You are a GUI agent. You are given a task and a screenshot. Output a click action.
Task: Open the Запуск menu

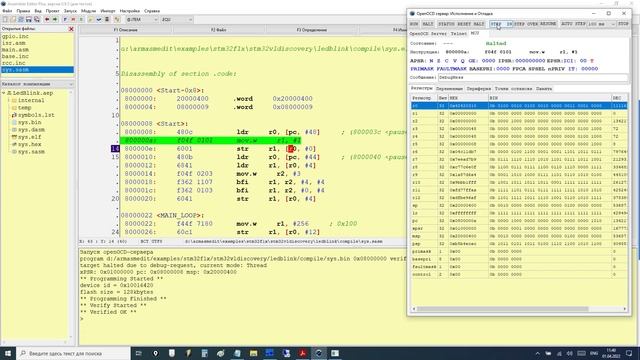[x=70, y=11]
